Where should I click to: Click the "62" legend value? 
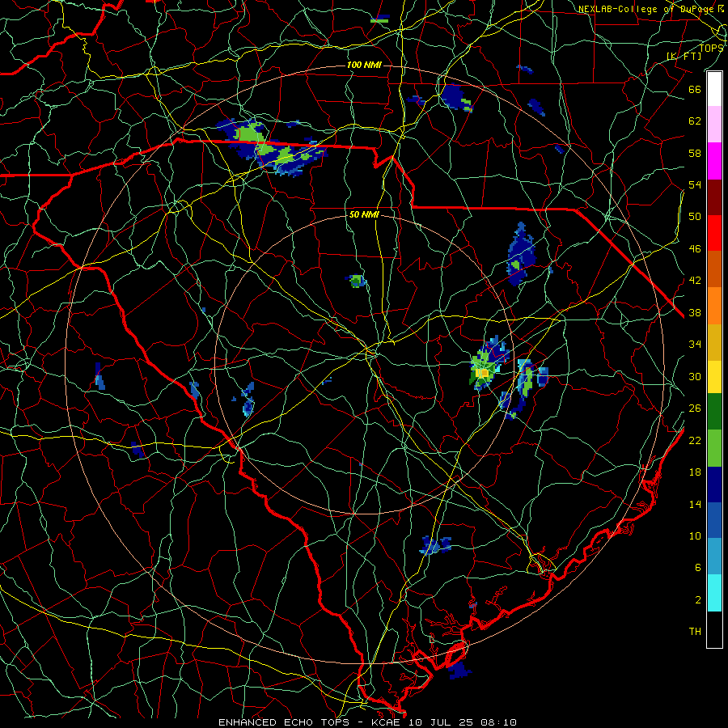pyautogui.click(x=695, y=121)
